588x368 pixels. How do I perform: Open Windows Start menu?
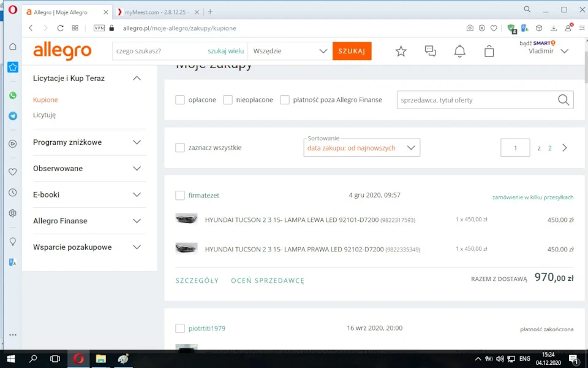pyautogui.click(x=11, y=359)
